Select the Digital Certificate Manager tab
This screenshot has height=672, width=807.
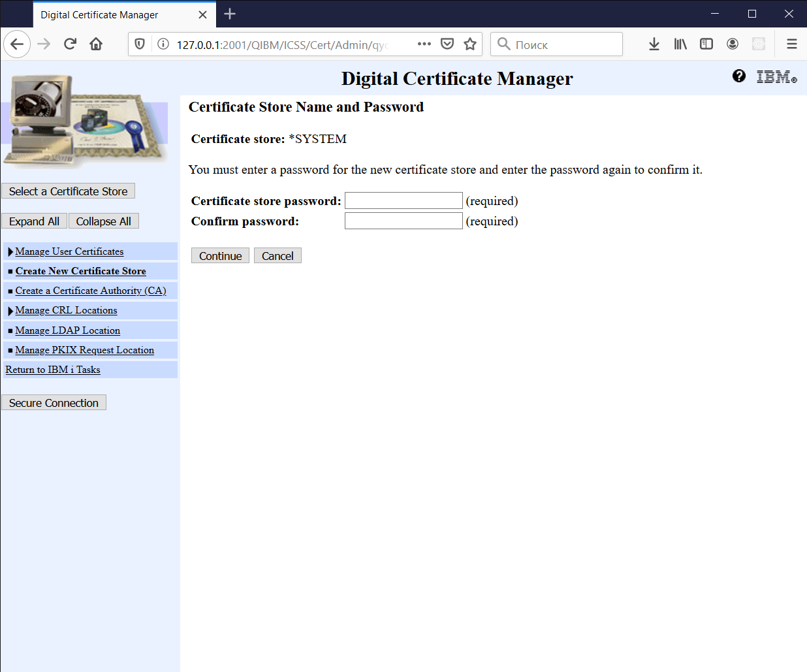pyautogui.click(x=124, y=14)
